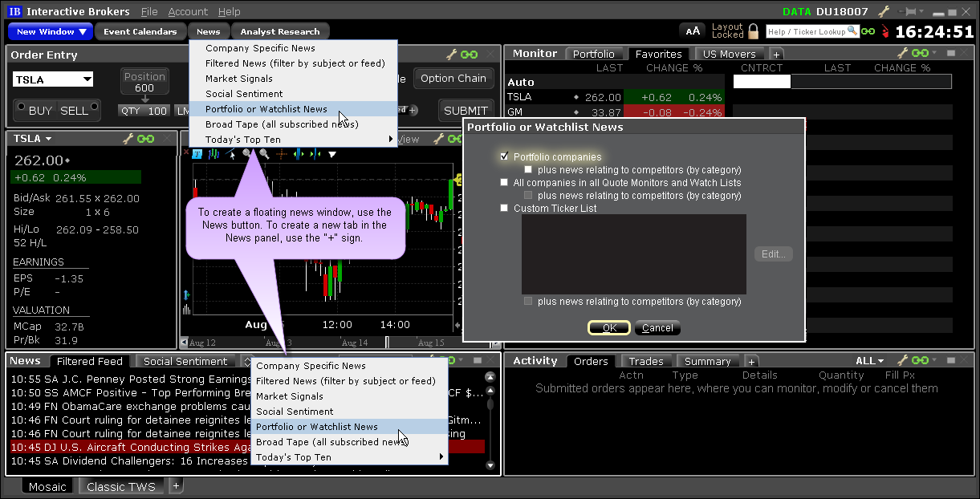Open the ALL filter dropdown in Activity

[x=870, y=361]
